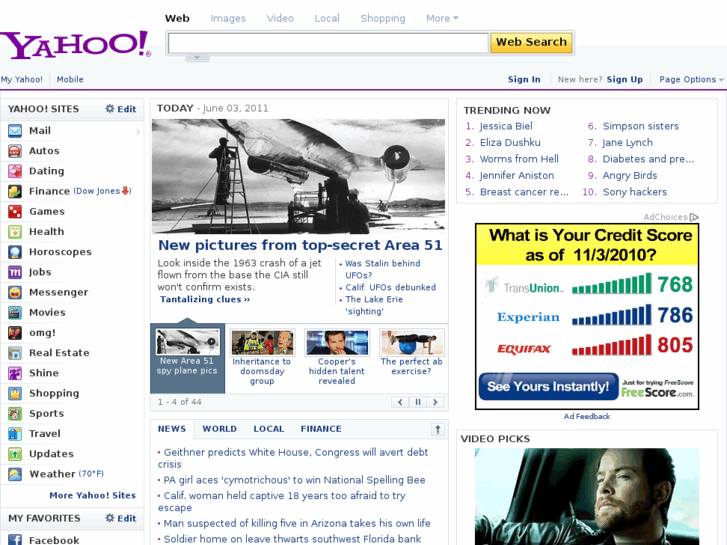The image size is (727, 545).
Task: Click the Yahoo! logo
Action: pos(76,45)
